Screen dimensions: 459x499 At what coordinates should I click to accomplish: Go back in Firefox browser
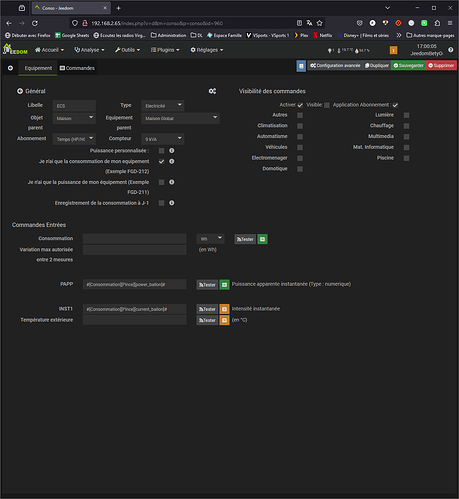9,23
